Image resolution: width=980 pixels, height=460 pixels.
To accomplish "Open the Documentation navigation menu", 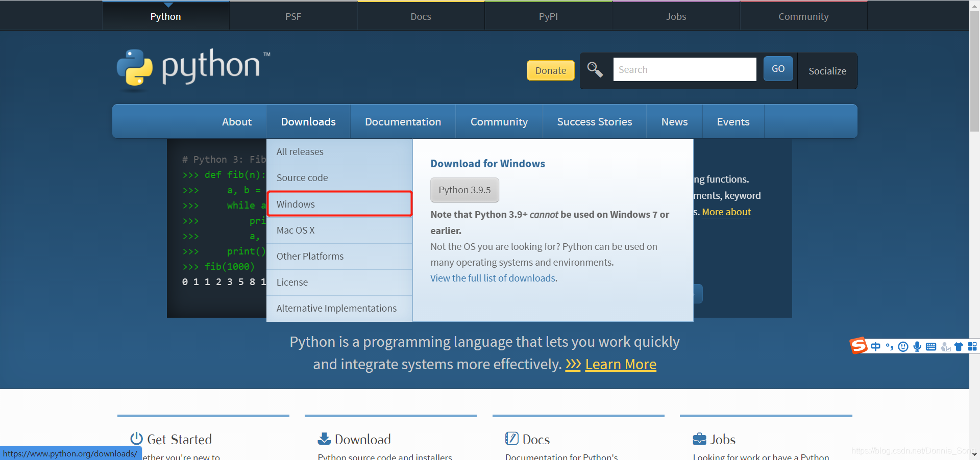I will pos(403,122).
